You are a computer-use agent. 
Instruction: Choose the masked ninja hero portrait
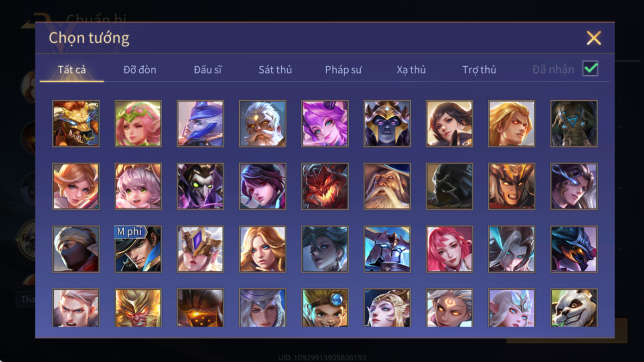[76, 249]
